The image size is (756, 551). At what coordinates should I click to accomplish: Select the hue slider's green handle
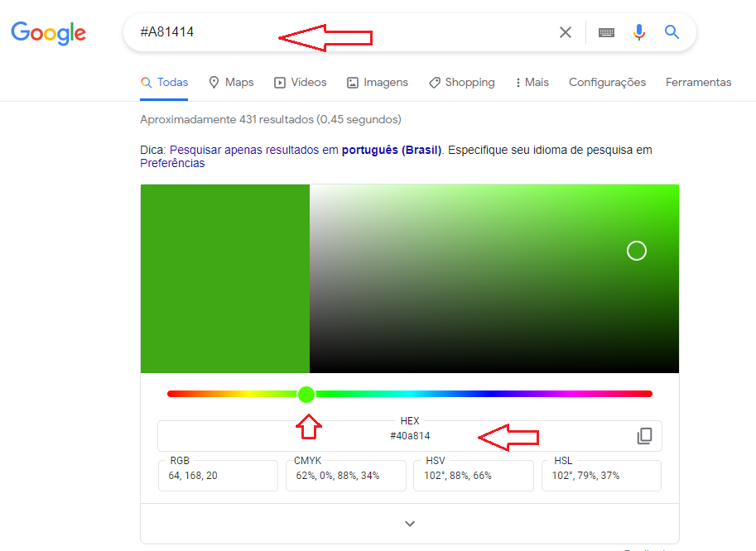pos(306,395)
